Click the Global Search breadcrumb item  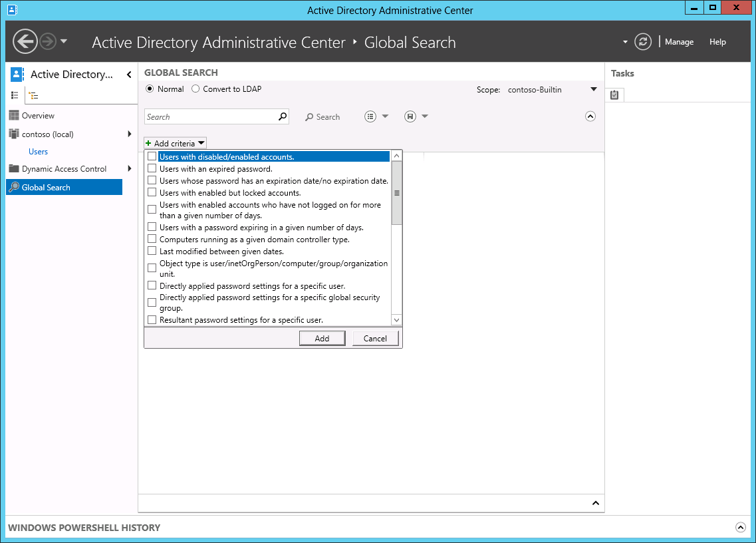[410, 43]
